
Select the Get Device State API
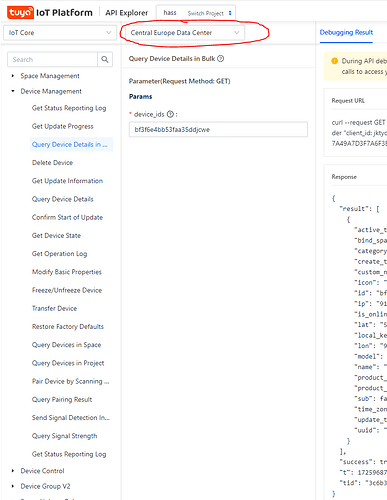pyautogui.click(x=56, y=235)
